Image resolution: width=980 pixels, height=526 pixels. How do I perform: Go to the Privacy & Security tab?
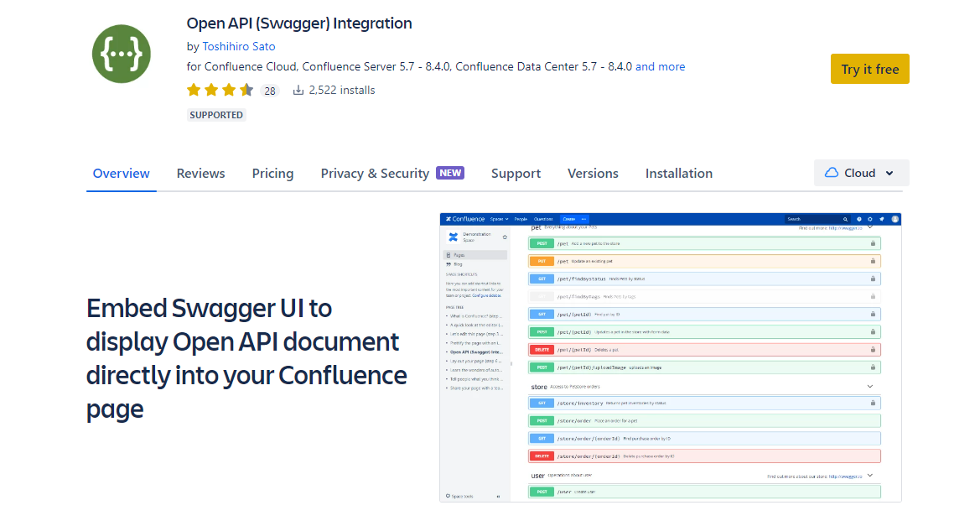[391, 174]
